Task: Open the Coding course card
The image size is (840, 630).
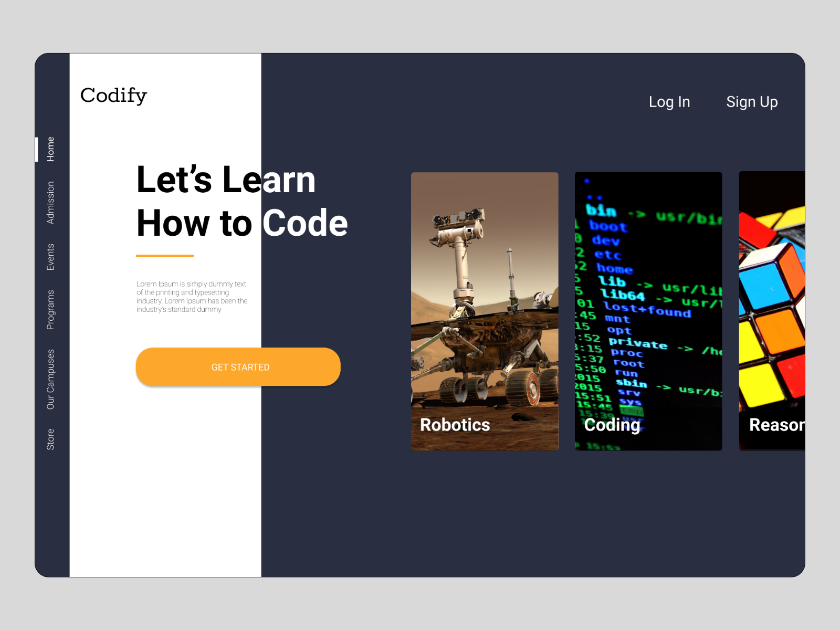Action: tap(648, 310)
